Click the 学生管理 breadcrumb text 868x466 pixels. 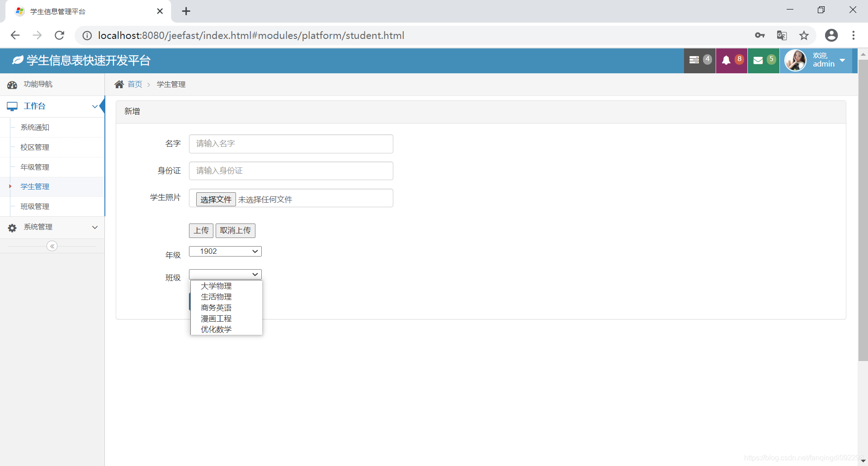[x=171, y=85]
